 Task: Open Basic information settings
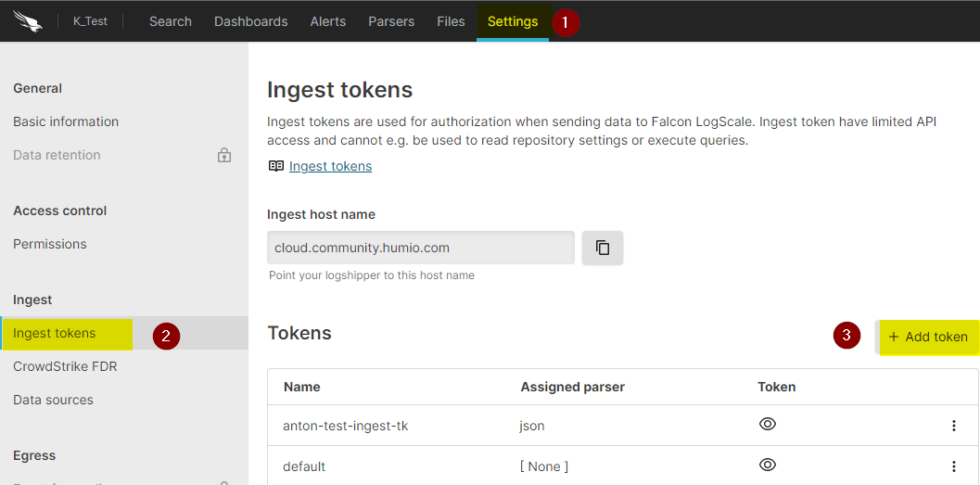click(66, 121)
